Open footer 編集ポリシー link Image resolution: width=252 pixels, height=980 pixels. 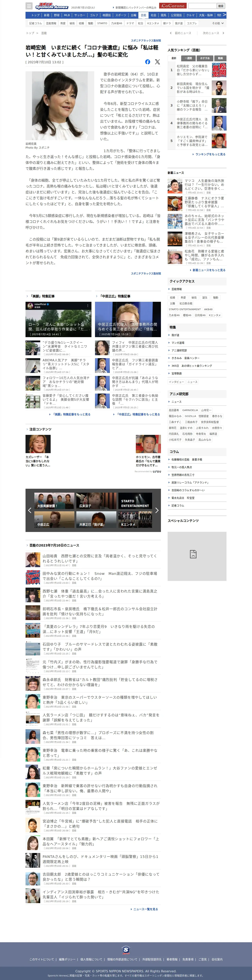coord(67,959)
